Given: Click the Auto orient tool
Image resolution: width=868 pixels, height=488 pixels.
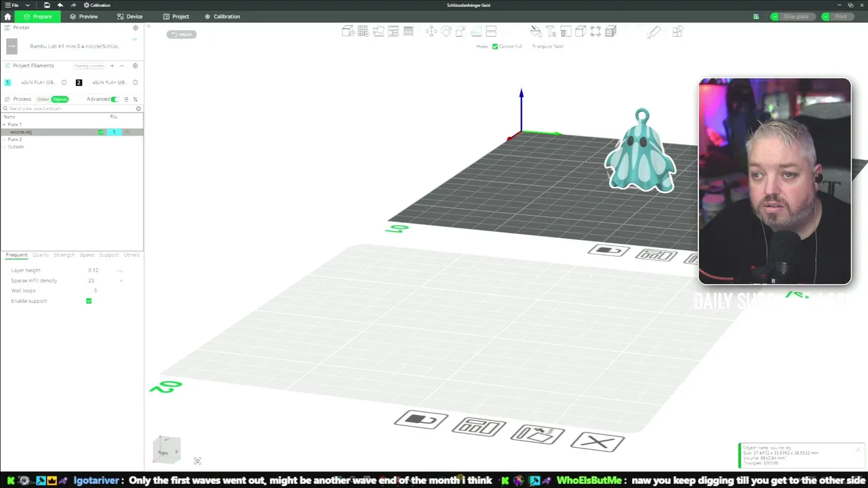Looking at the screenshot, I should (378, 31).
